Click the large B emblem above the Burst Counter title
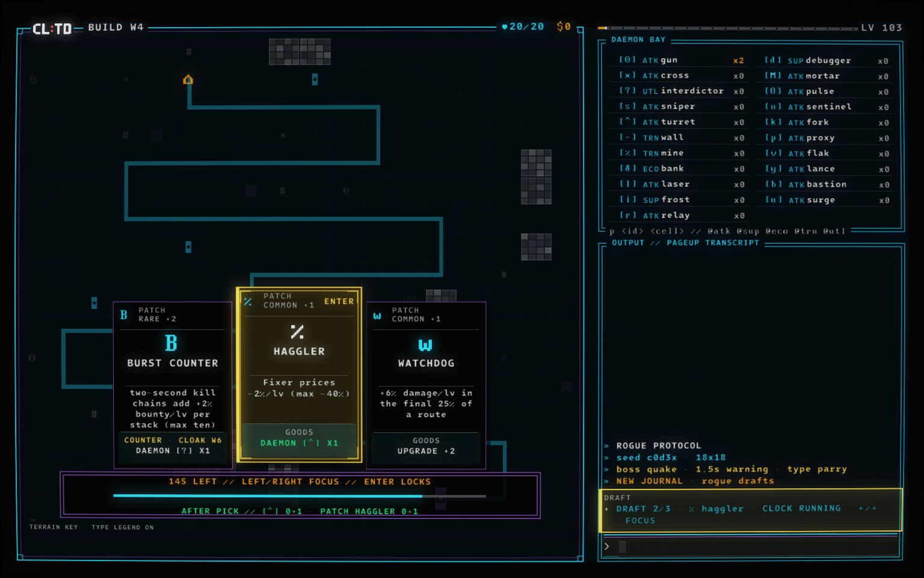 point(171,343)
